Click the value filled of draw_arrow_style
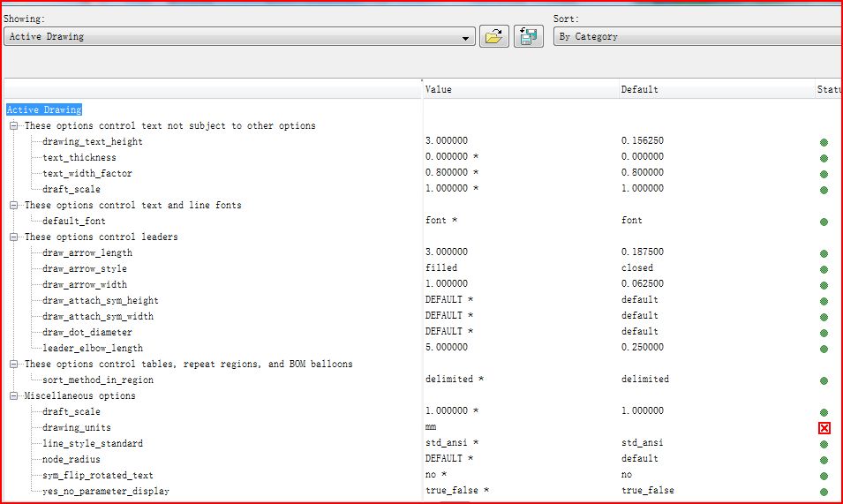 click(x=441, y=267)
